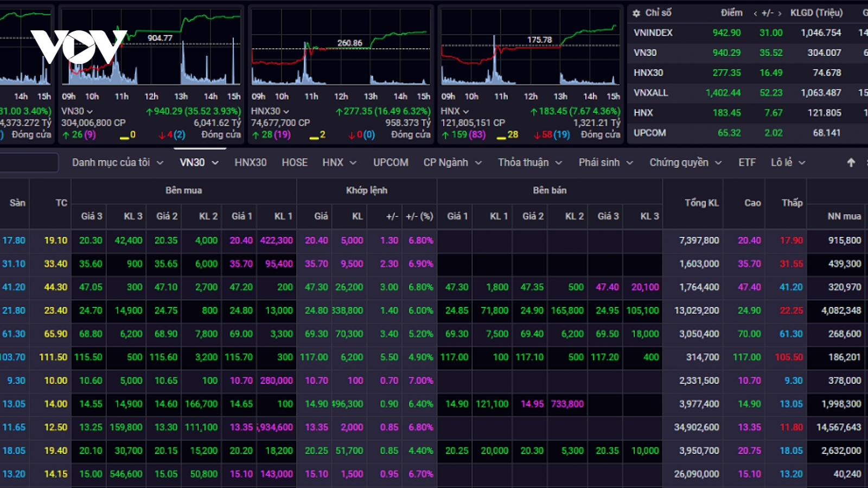Sort by the Tổng KL column header
868x488 pixels.
(x=701, y=203)
